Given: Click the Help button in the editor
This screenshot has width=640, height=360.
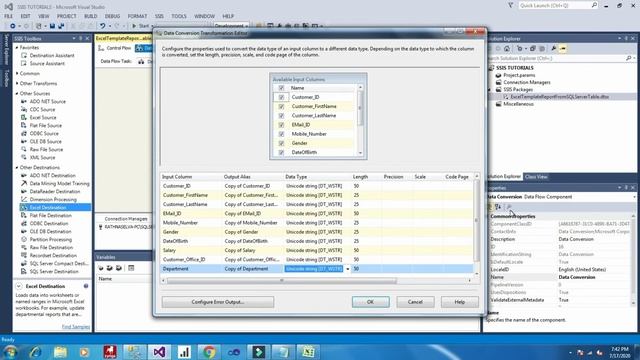Looking at the screenshot, I should coord(460,302).
